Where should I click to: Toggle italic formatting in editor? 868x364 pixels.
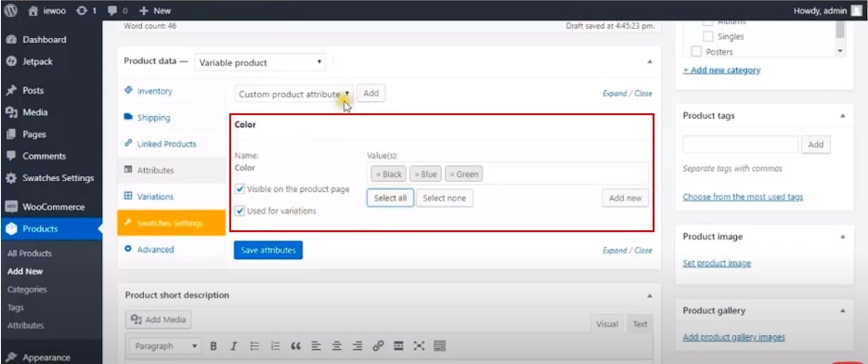click(234, 346)
